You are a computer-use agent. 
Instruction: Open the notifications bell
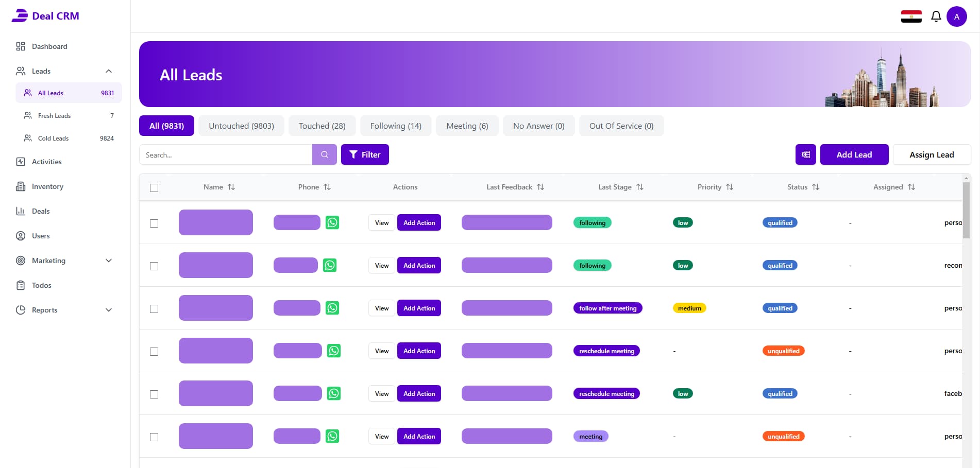[936, 16]
